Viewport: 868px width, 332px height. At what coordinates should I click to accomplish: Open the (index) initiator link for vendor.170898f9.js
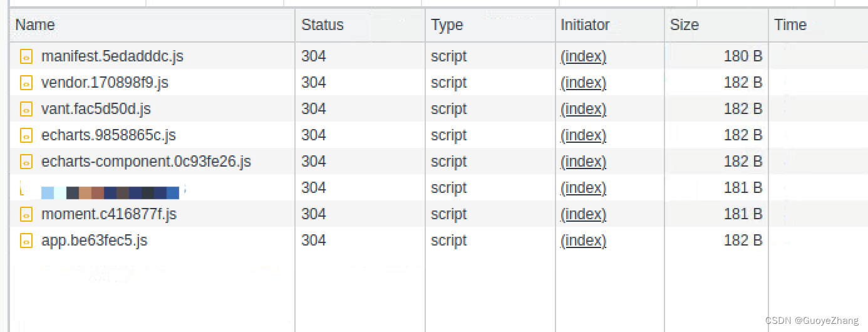tap(584, 83)
